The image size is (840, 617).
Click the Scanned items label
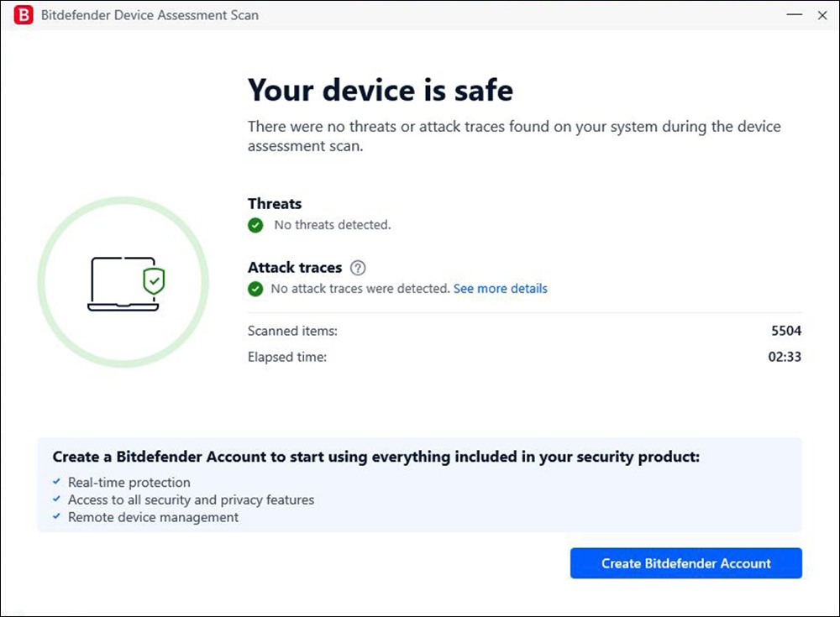click(292, 331)
